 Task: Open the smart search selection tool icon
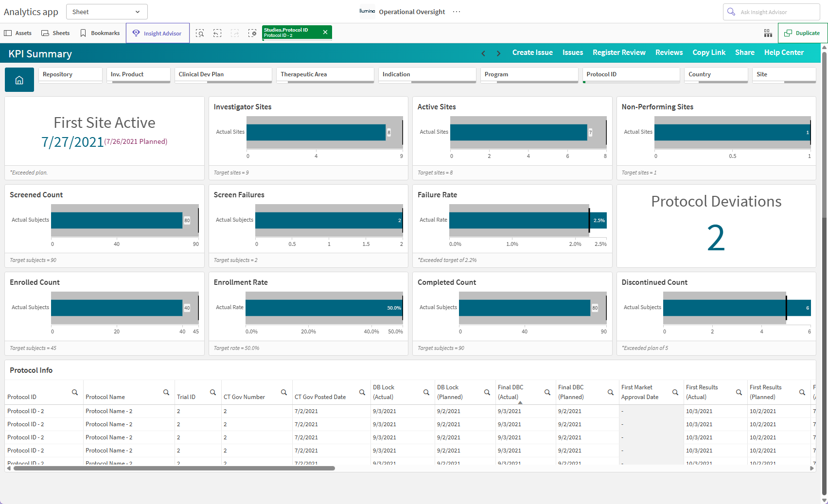click(200, 33)
